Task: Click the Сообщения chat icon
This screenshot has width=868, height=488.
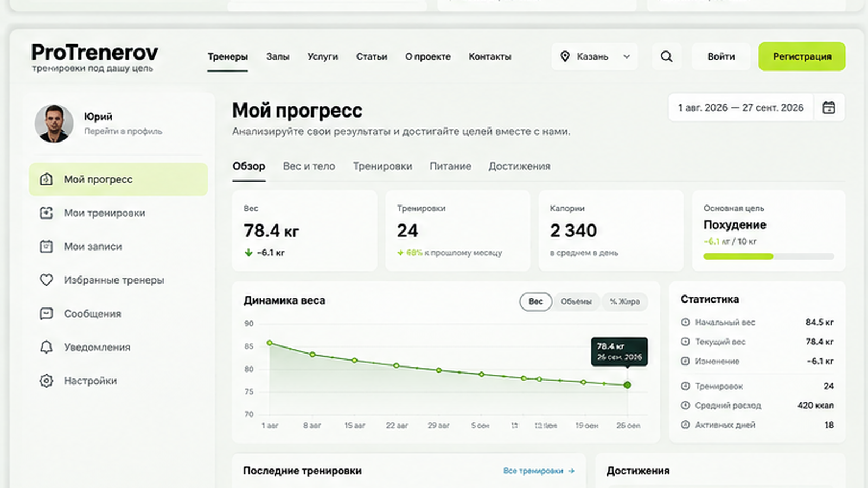Action: 46,313
